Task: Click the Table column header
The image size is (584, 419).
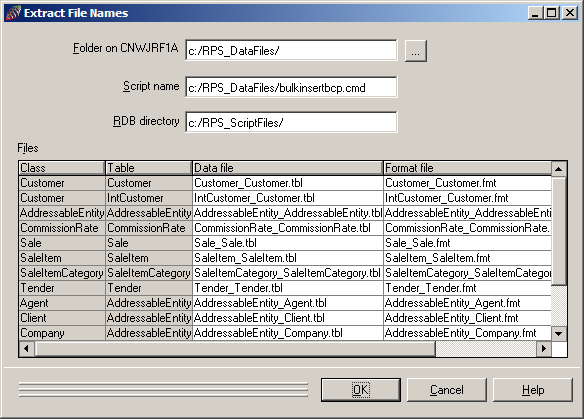Action: point(149,168)
